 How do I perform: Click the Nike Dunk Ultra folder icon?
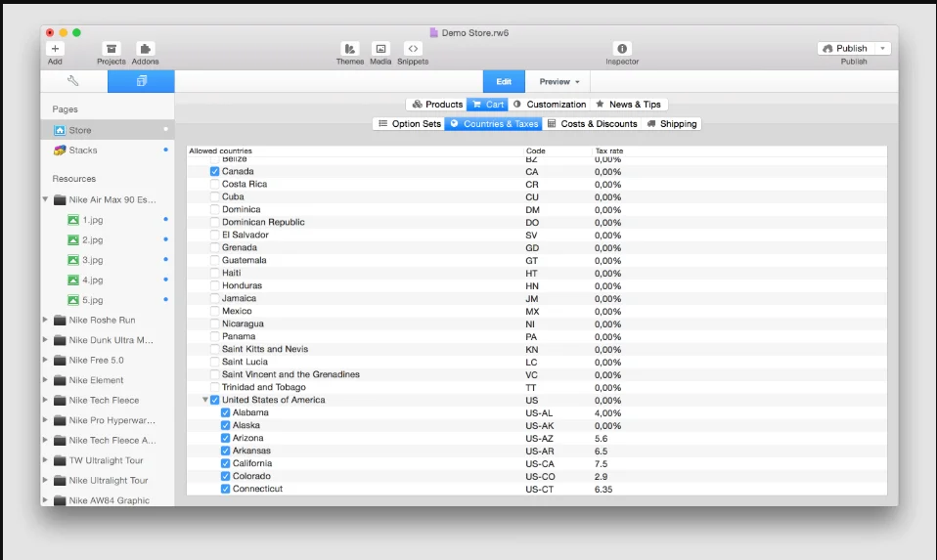pyautogui.click(x=60, y=340)
